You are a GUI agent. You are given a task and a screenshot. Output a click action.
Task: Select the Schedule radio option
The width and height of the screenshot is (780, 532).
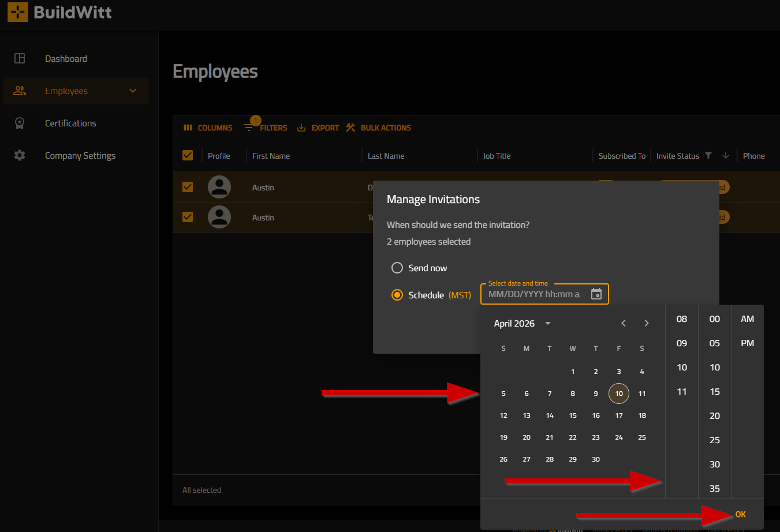click(x=397, y=295)
